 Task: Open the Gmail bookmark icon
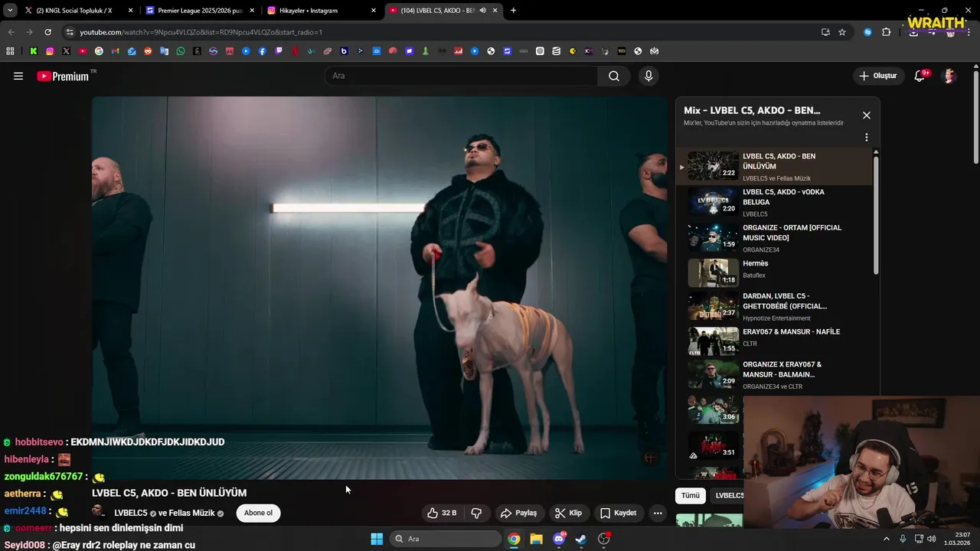pos(116,51)
